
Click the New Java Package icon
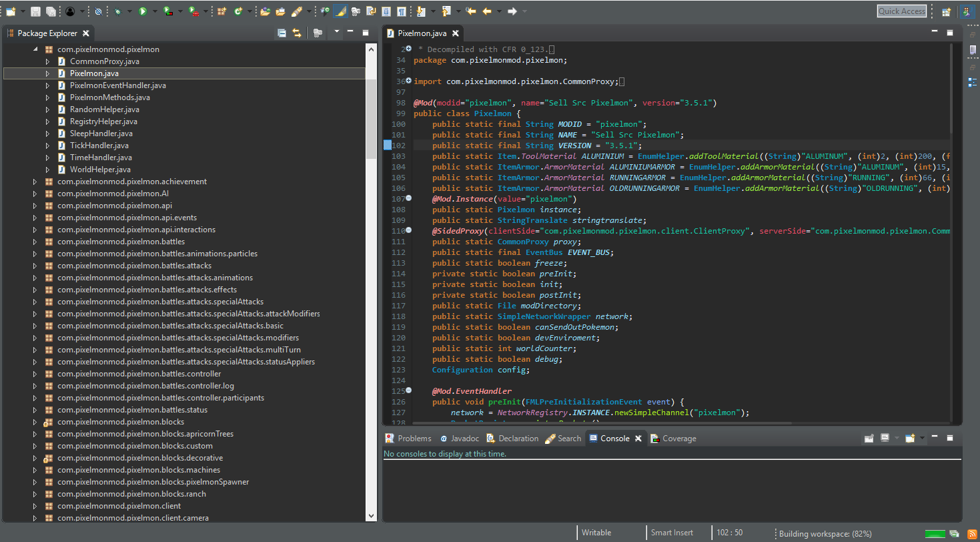(221, 11)
